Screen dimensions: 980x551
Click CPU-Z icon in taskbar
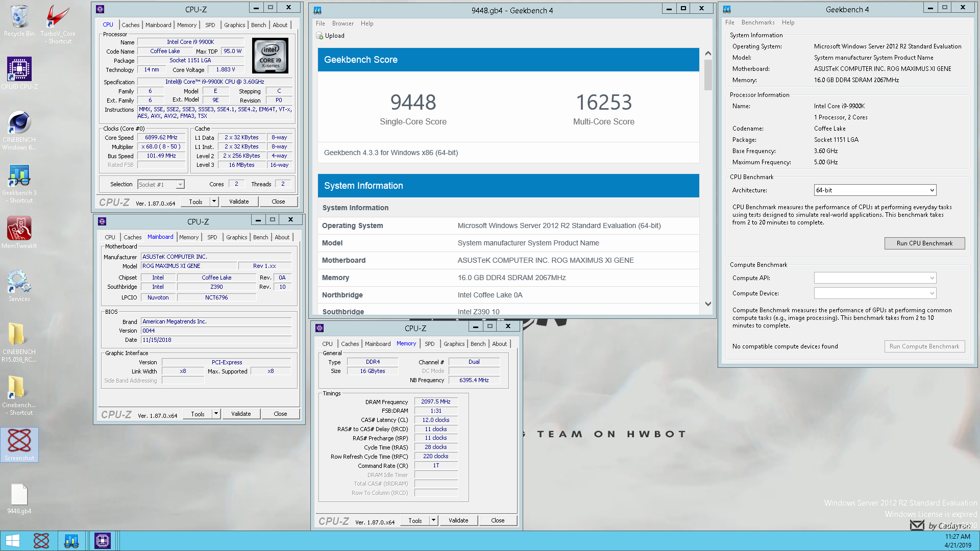click(x=102, y=541)
